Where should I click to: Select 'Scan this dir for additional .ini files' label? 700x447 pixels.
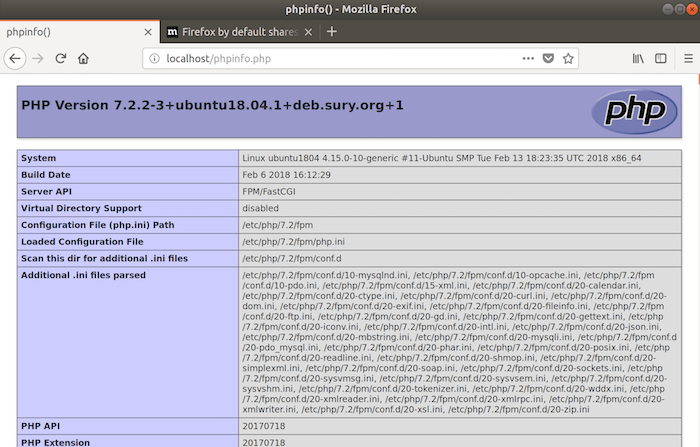click(x=104, y=259)
